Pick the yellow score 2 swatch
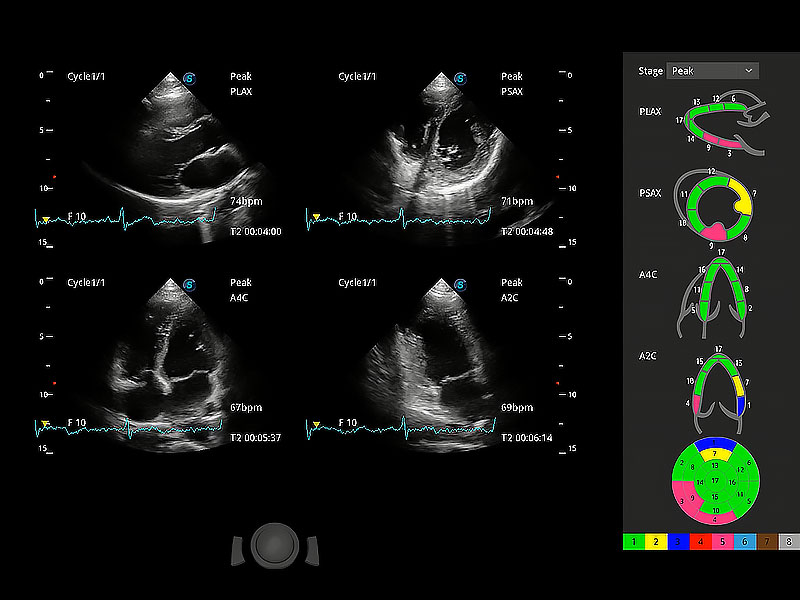Screen dimensions: 800x600 click(655, 541)
